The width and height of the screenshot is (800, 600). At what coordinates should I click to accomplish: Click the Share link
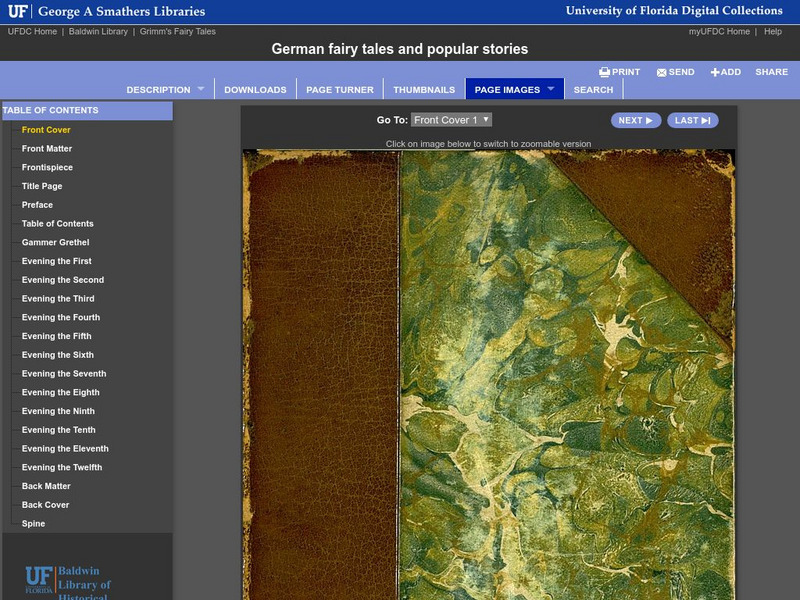coord(771,72)
